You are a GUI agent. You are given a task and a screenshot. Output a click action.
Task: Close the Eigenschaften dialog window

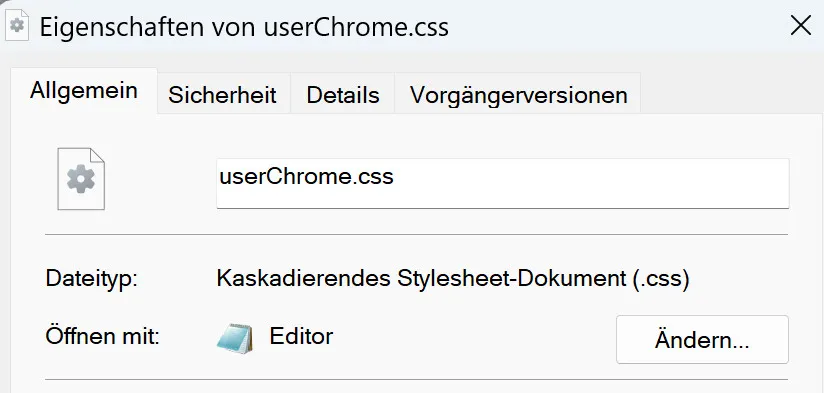[800, 25]
